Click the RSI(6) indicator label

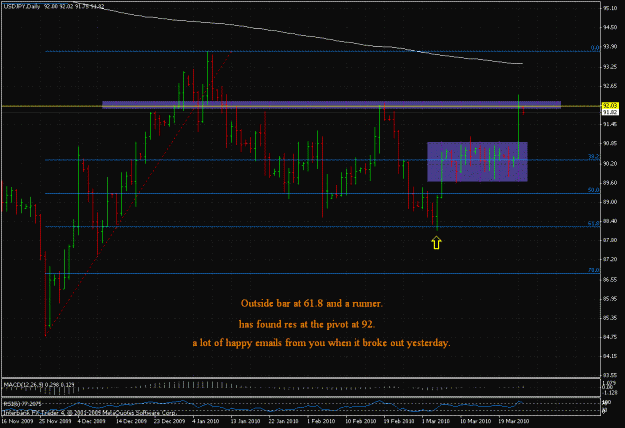point(23,404)
